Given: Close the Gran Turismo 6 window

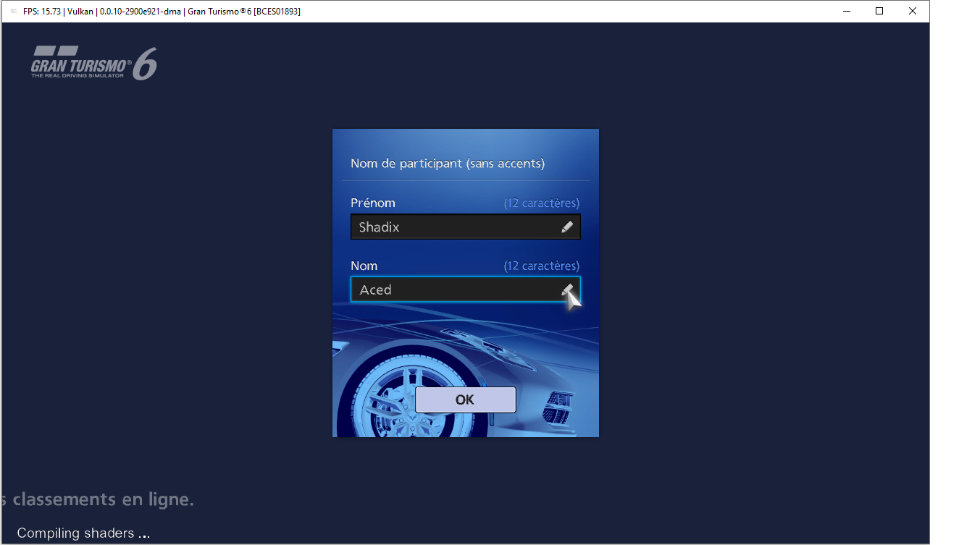Looking at the screenshot, I should (913, 11).
